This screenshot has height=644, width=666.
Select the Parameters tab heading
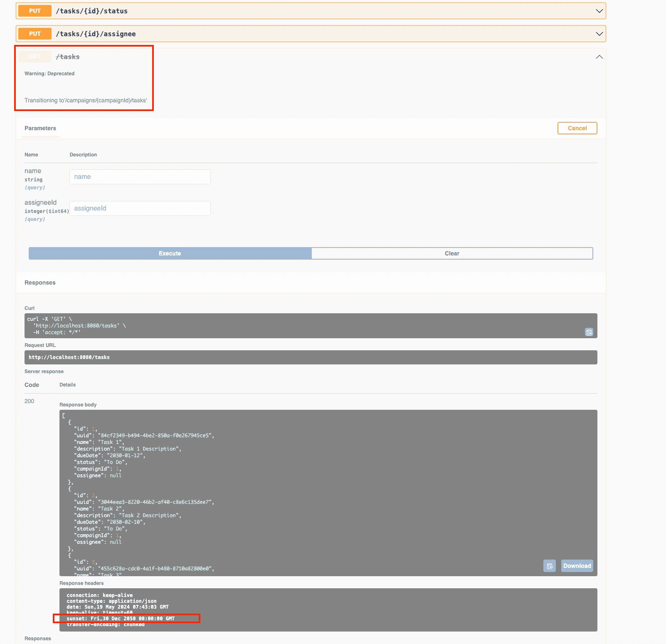coord(40,128)
